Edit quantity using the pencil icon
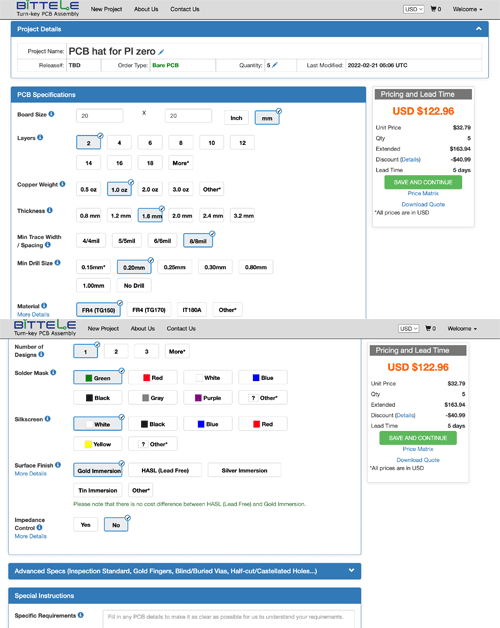The width and height of the screenshot is (500, 628). point(275,65)
